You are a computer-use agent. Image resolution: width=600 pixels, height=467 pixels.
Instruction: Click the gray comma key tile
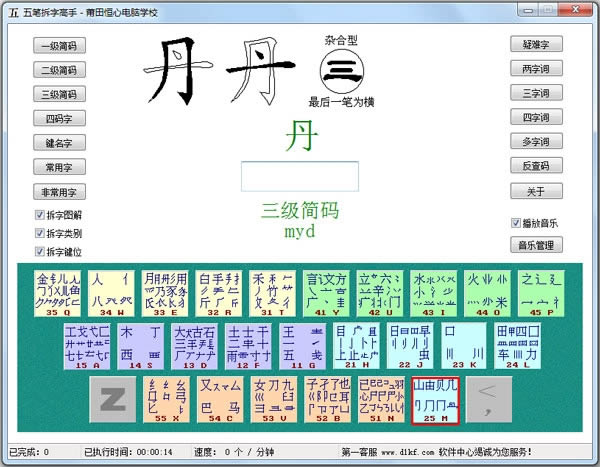[489, 400]
